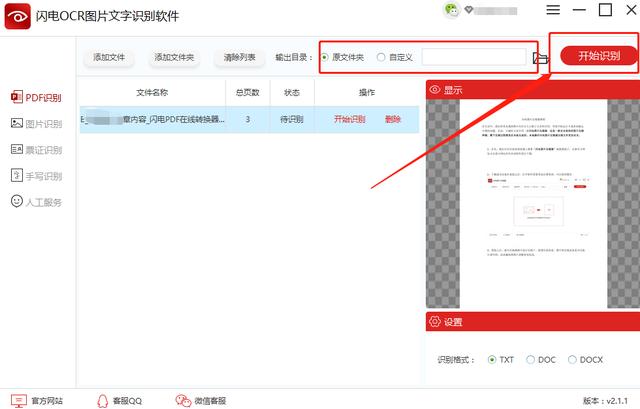The width and height of the screenshot is (640, 409).
Task: Click the PDF page preview thumbnail
Action: click(533, 204)
